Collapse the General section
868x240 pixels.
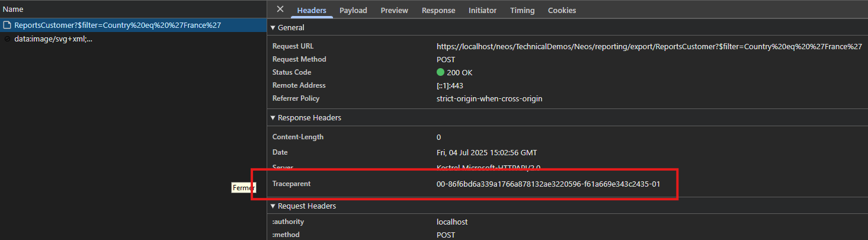point(287,28)
